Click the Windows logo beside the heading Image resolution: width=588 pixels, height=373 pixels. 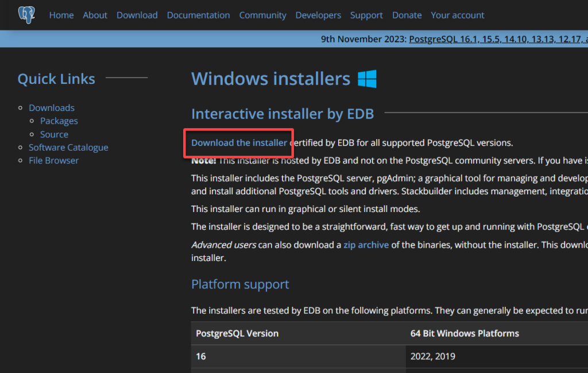click(367, 79)
